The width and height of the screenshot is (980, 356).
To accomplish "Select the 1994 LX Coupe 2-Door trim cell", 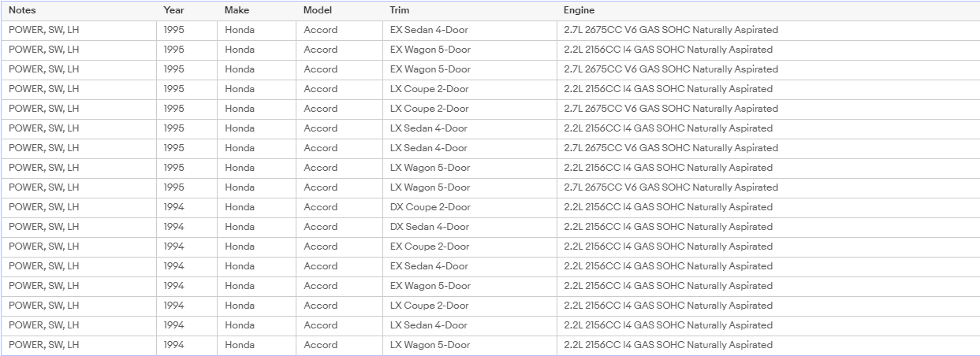I will 470,306.
